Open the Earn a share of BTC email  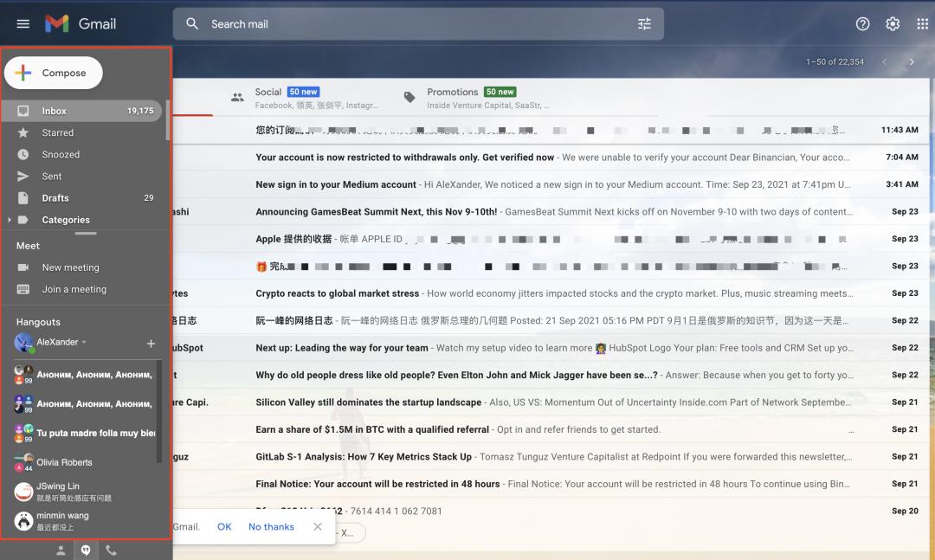pos(551,429)
